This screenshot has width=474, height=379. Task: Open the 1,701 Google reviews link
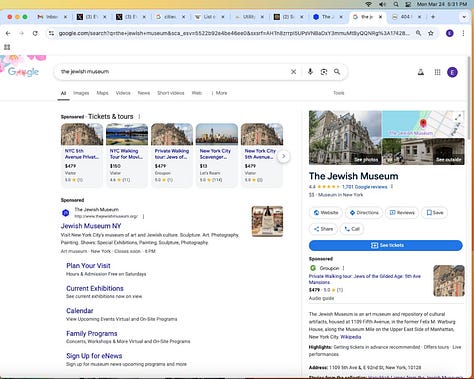click(x=364, y=187)
